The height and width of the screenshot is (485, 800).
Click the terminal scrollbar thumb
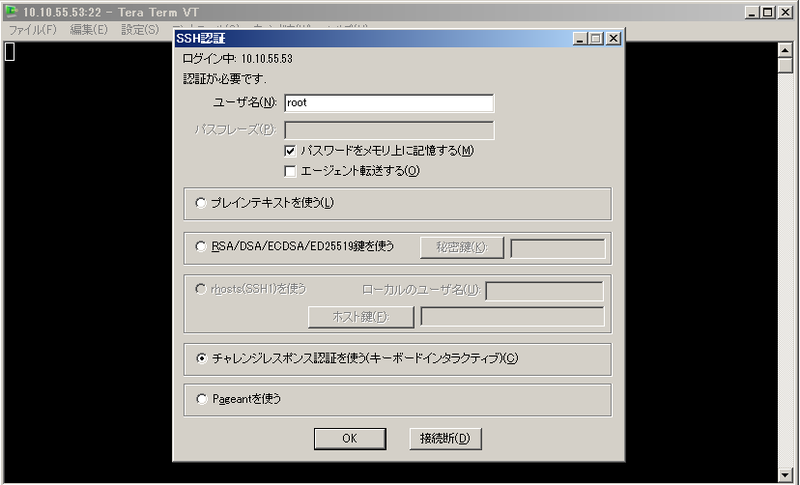pyautogui.click(x=785, y=66)
